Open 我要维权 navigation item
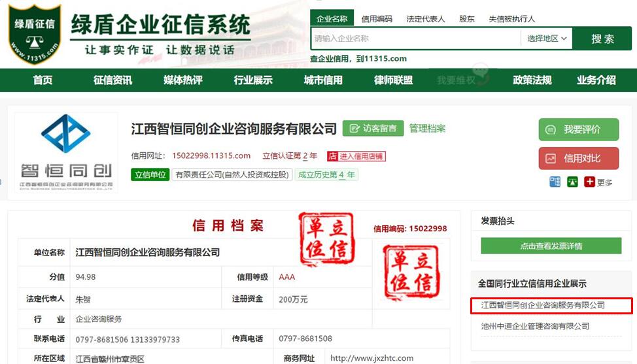The image size is (637, 364). 456,80
